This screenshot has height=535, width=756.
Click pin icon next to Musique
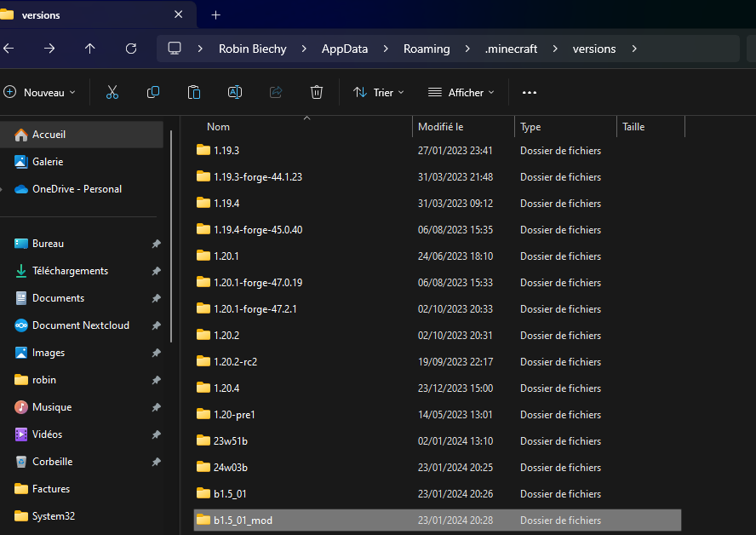point(156,407)
